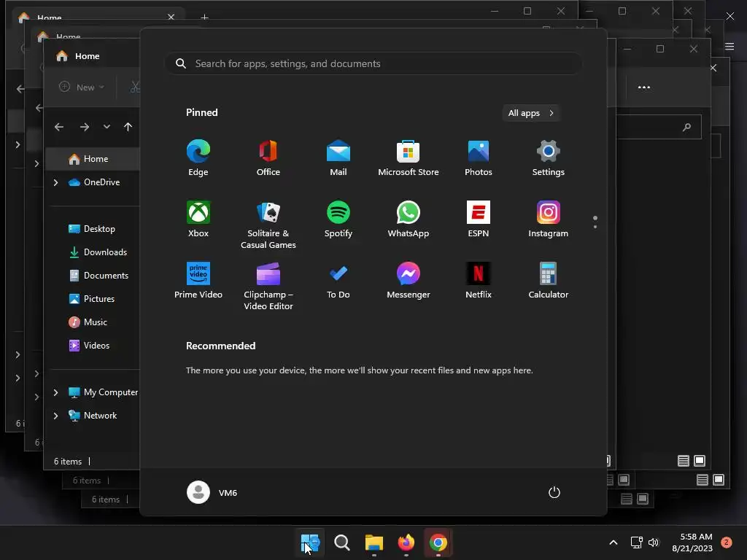Open Clipchamp Video Editor
This screenshot has height=560, width=747.
pyautogui.click(x=268, y=287)
